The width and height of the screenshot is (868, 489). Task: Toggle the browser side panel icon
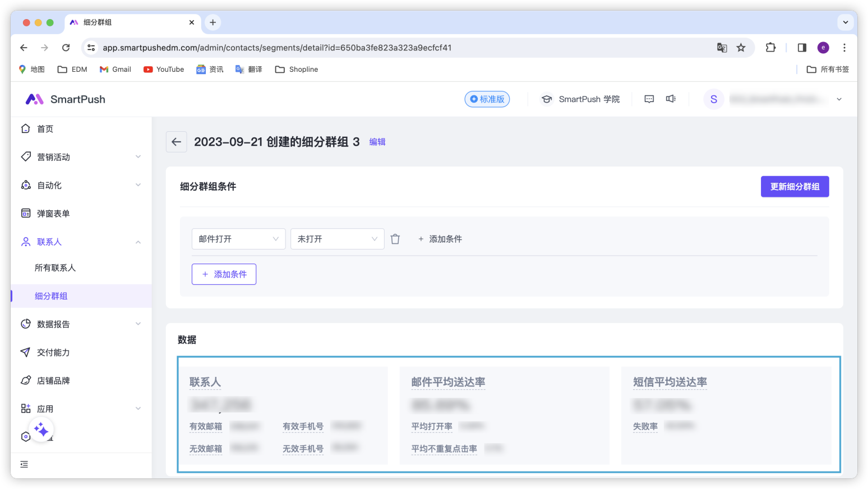click(x=802, y=48)
